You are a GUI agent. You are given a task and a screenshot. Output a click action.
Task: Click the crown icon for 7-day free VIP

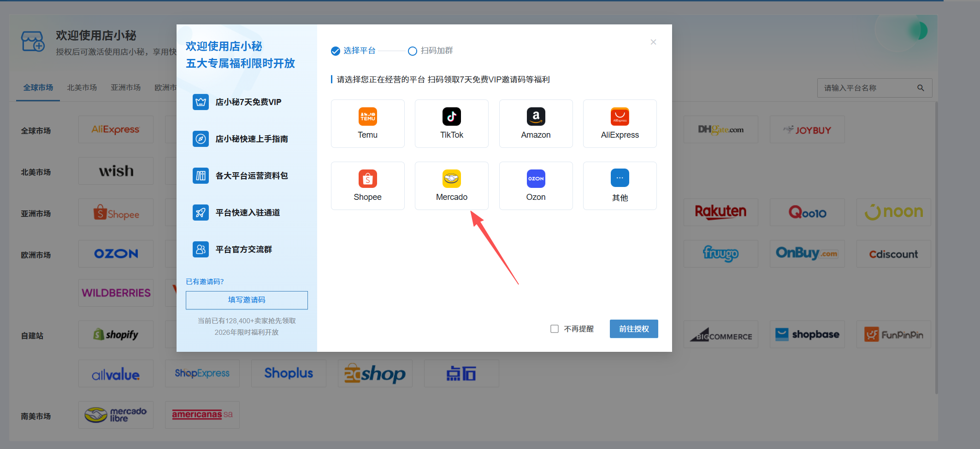point(201,102)
